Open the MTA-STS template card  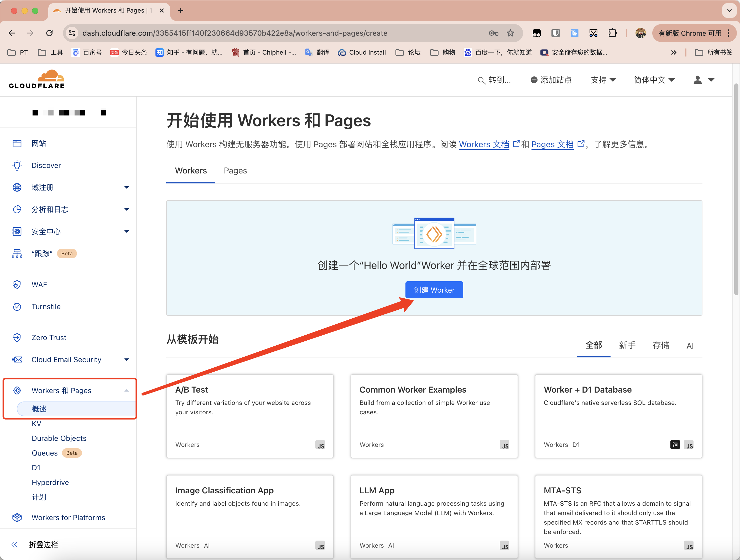pos(619,517)
